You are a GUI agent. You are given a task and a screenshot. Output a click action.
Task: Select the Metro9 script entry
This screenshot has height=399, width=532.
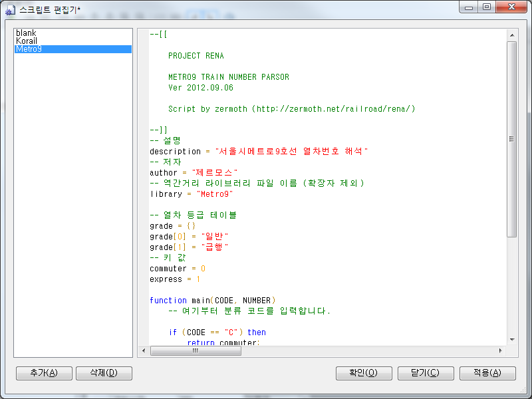pyautogui.click(x=73, y=49)
